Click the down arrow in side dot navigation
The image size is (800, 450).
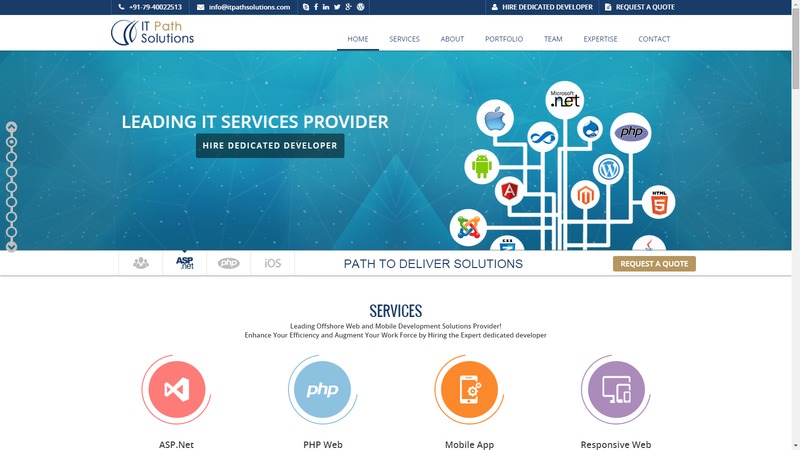click(x=11, y=247)
